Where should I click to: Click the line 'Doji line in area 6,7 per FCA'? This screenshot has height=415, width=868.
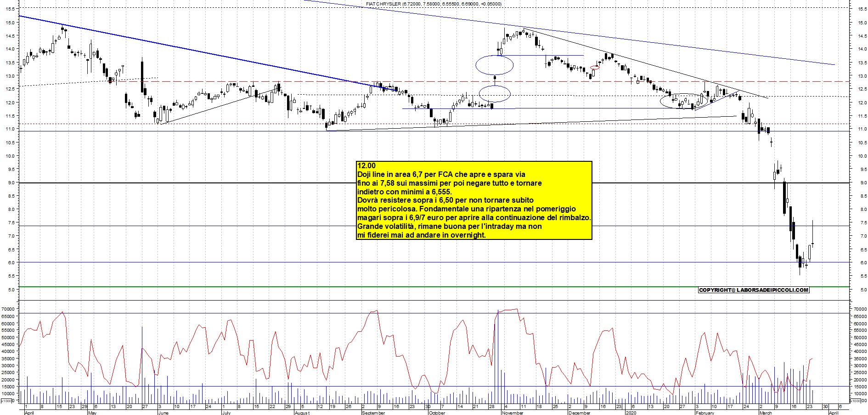[x=441, y=175]
